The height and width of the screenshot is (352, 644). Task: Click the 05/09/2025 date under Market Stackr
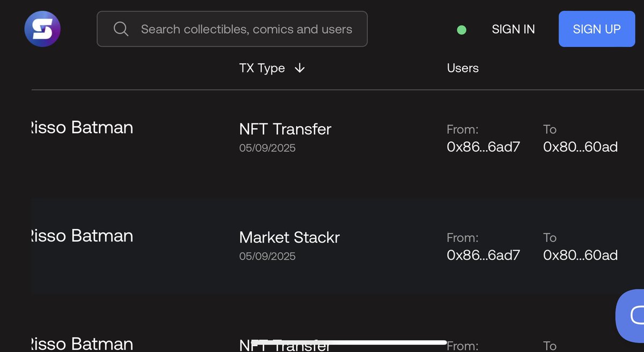(267, 256)
